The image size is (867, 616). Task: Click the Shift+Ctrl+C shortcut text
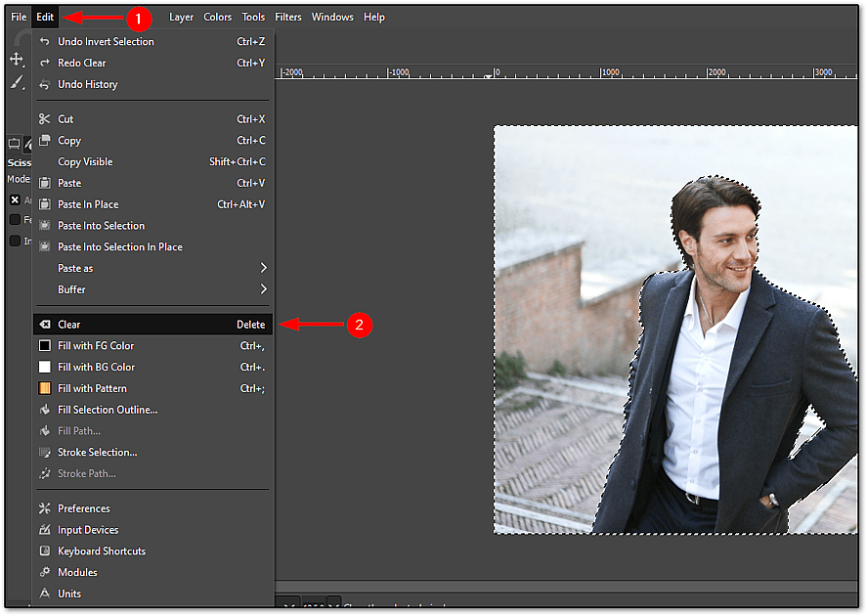(x=238, y=162)
